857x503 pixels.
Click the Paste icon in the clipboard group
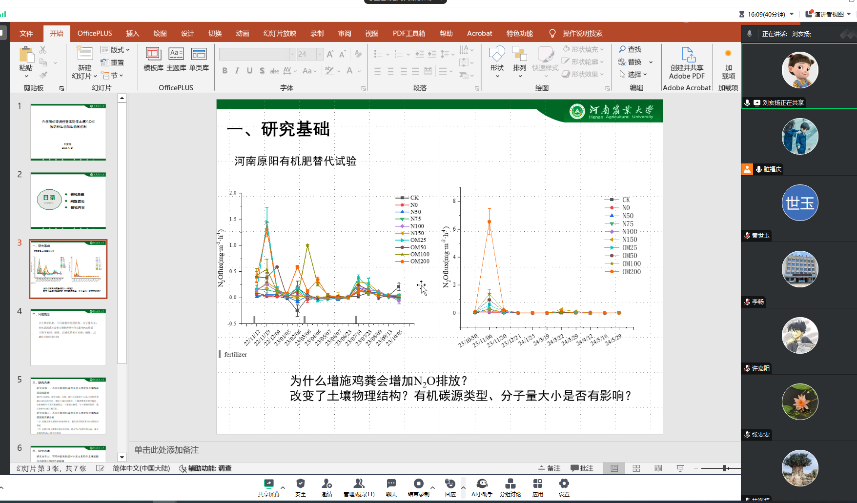click(26, 56)
